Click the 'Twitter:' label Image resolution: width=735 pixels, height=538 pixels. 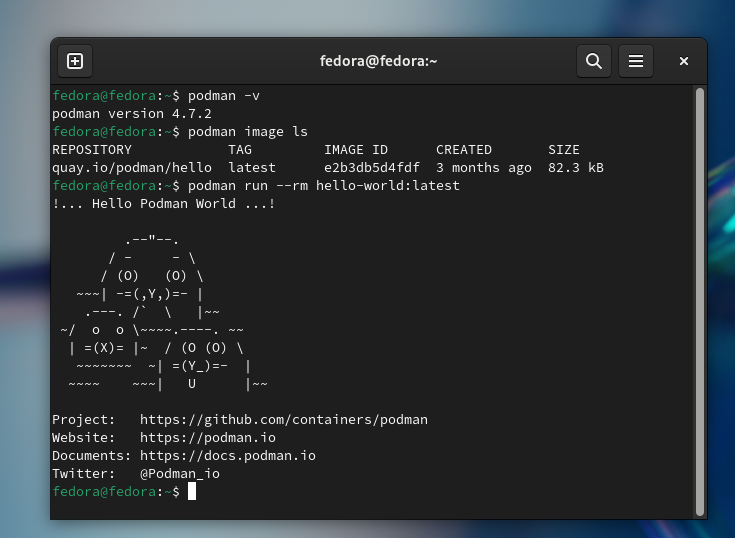83,474
